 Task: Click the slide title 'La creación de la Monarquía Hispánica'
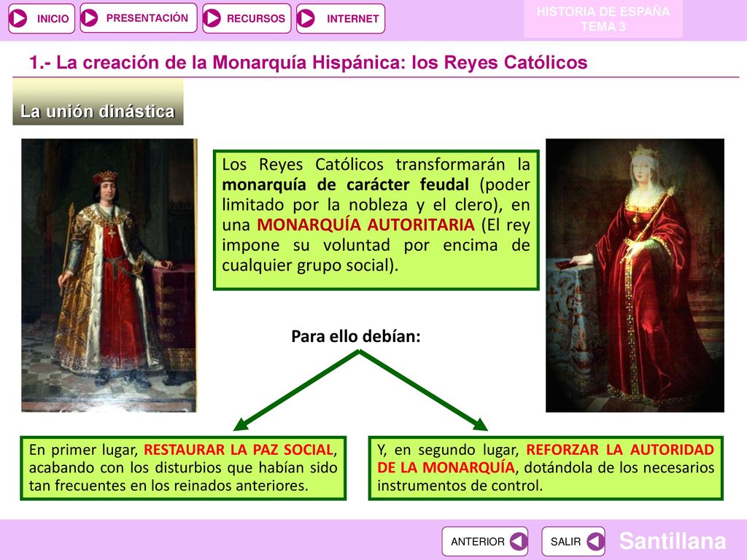point(309,63)
